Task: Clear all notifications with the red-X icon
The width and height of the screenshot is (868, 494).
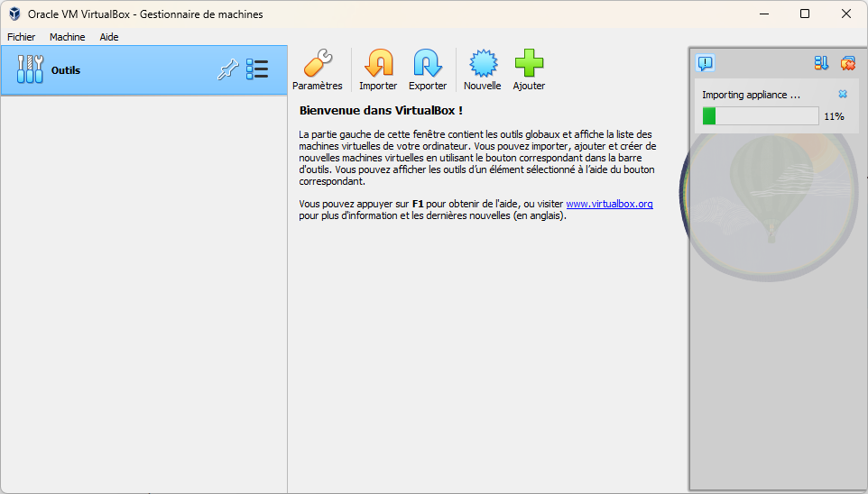Action: point(847,63)
